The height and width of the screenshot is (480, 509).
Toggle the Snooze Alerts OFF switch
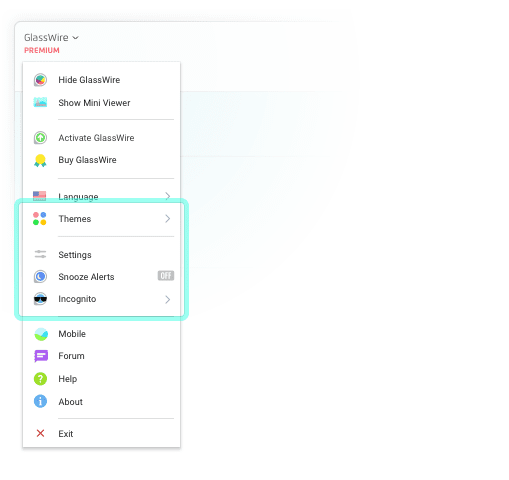[x=166, y=276]
